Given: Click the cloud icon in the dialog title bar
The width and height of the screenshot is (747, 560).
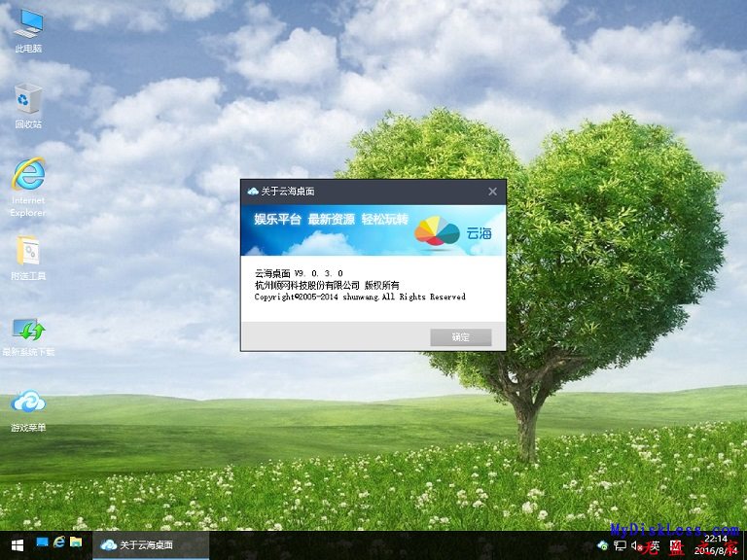Looking at the screenshot, I should [x=253, y=192].
